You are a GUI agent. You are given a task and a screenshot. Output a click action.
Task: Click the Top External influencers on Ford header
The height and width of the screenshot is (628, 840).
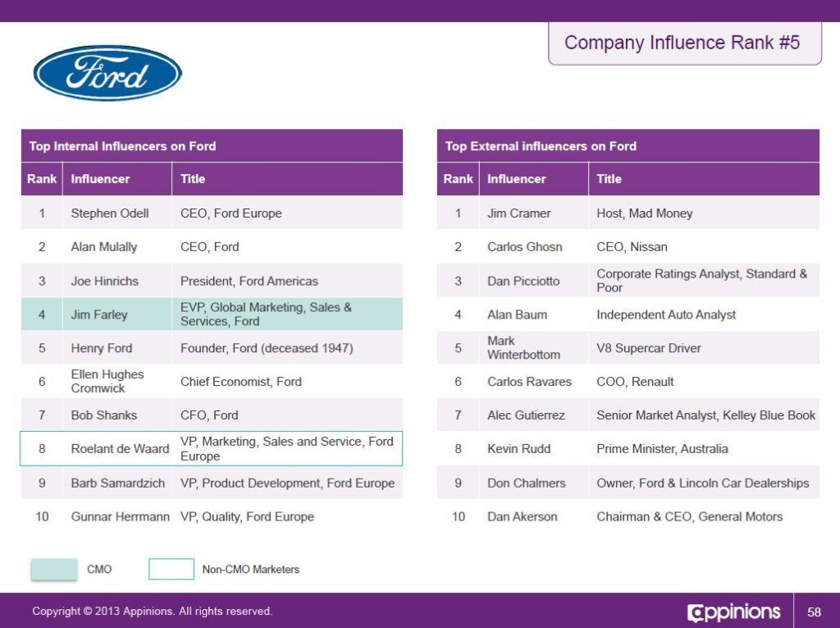[628, 146]
